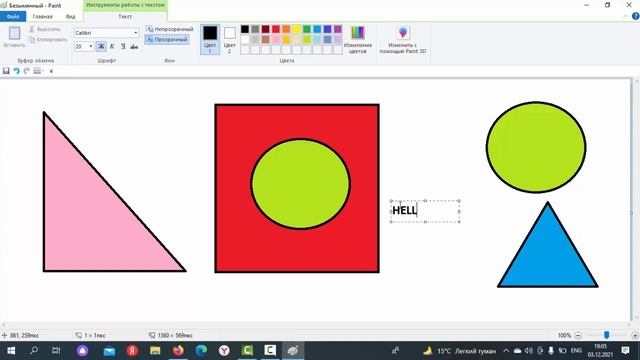Click the Undo arrow icon
The image size is (640, 360).
(16, 71)
